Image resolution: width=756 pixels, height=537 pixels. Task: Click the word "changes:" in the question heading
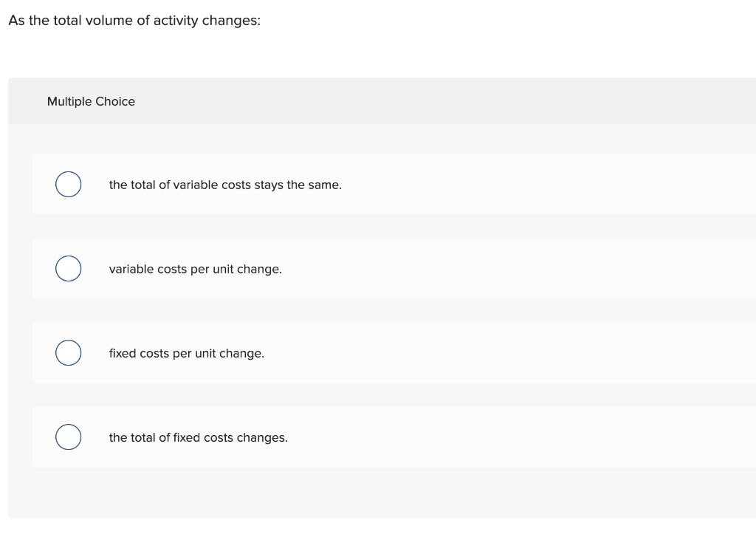233,20
